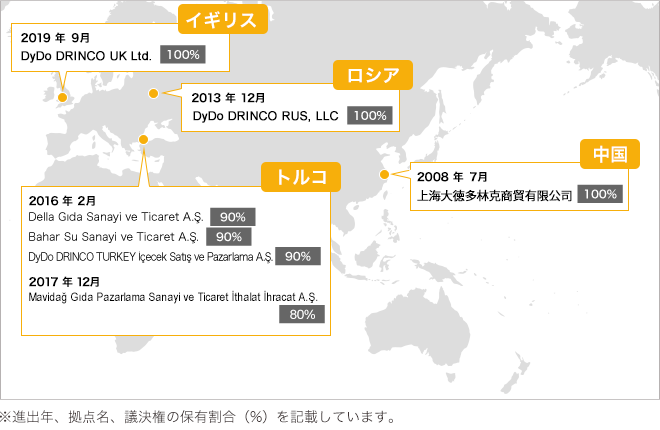Click 90% badge beside Della Gıda

(x=233, y=217)
